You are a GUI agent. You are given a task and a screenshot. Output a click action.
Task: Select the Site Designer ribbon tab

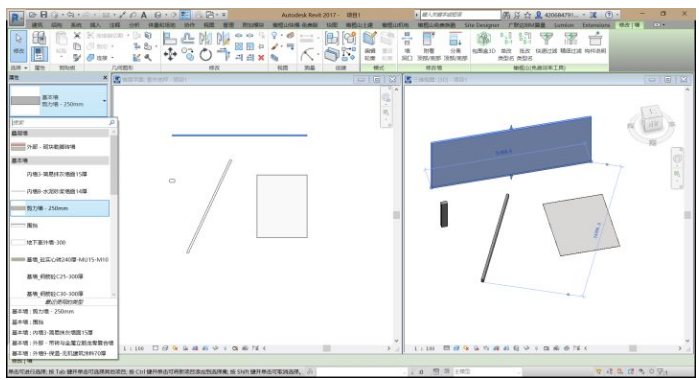481,25
